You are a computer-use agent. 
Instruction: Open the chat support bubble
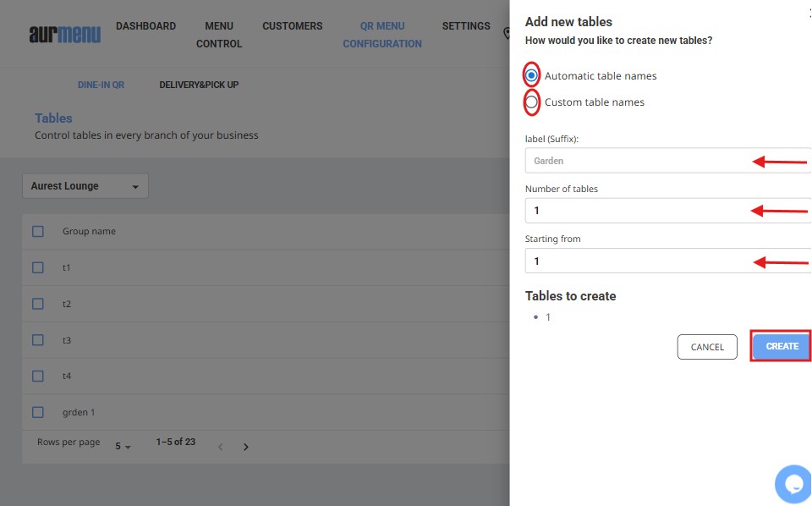[x=793, y=484]
